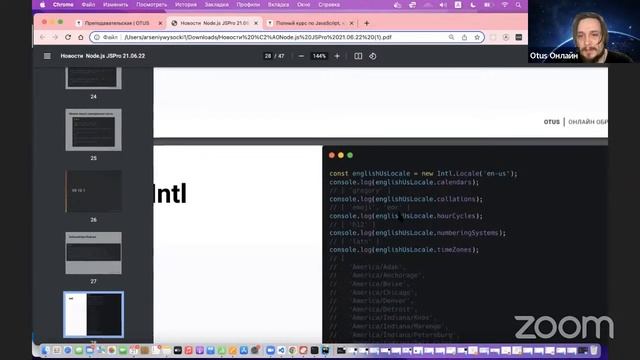Open Visual Studio Code from the Dock

pos(281,350)
